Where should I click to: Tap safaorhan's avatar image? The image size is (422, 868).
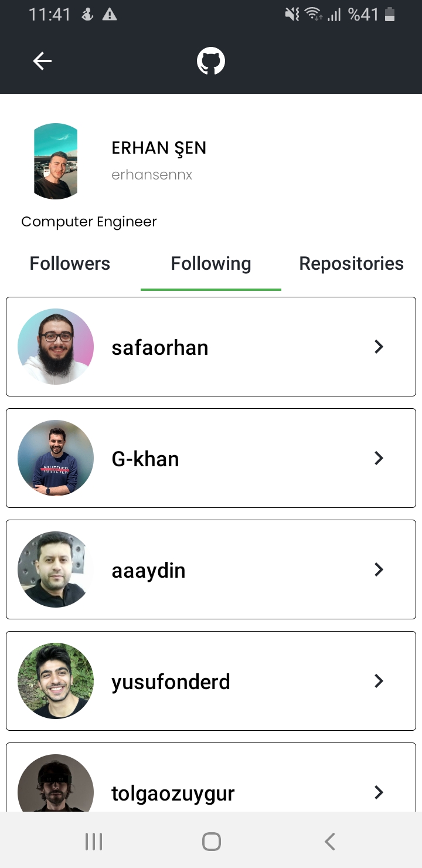(x=55, y=346)
